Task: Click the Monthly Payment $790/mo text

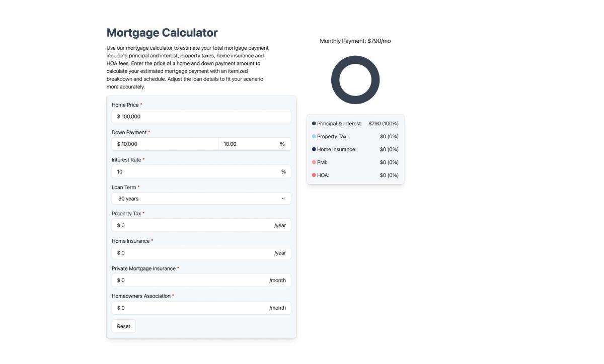Action: [x=355, y=41]
